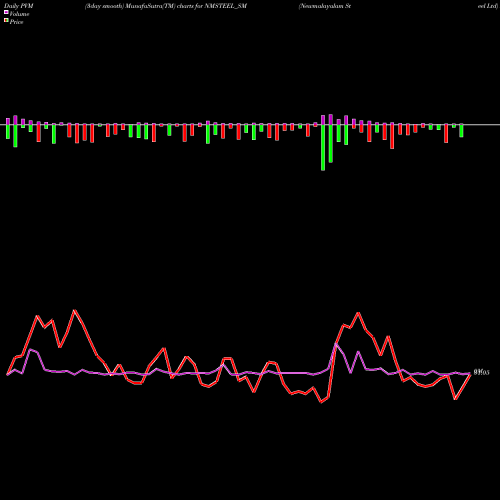
Task: Click the company name text at top right
Action: [x=398, y=6]
